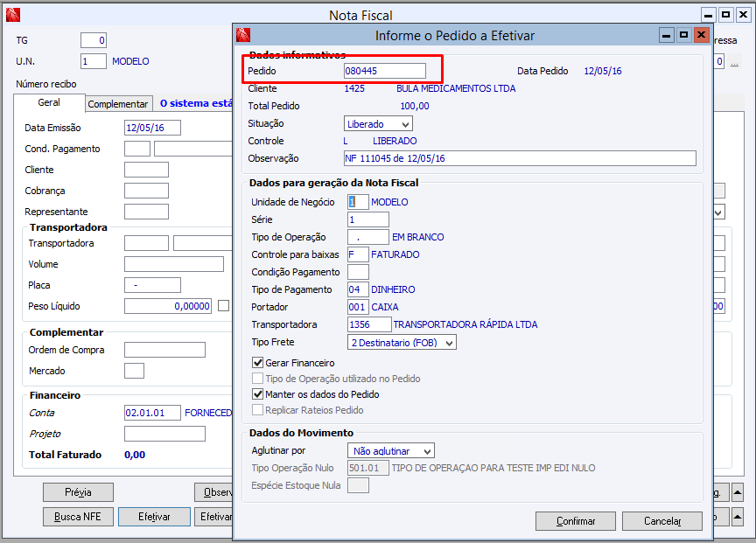Click the BULA MEDICAMENTOS LTDA client name
756x543 pixels.
456,88
